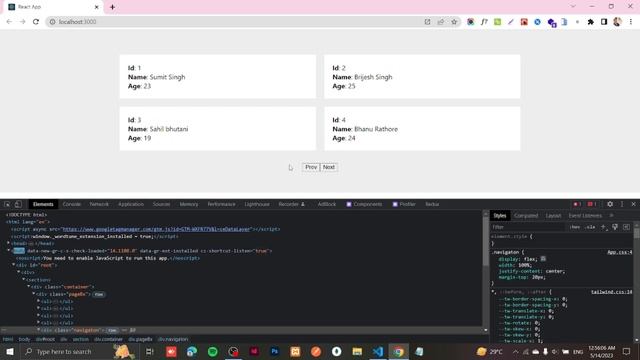The width and height of the screenshot is (640, 360).
Task: Select div.container in the breadcrumb bar
Action: click(108, 339)
